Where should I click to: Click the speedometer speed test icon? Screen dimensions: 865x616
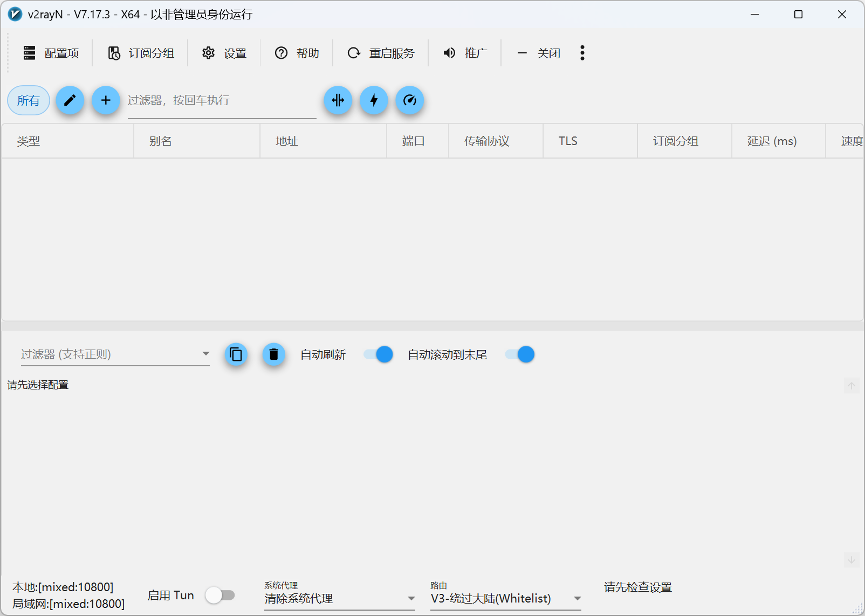tap(410, 100)
